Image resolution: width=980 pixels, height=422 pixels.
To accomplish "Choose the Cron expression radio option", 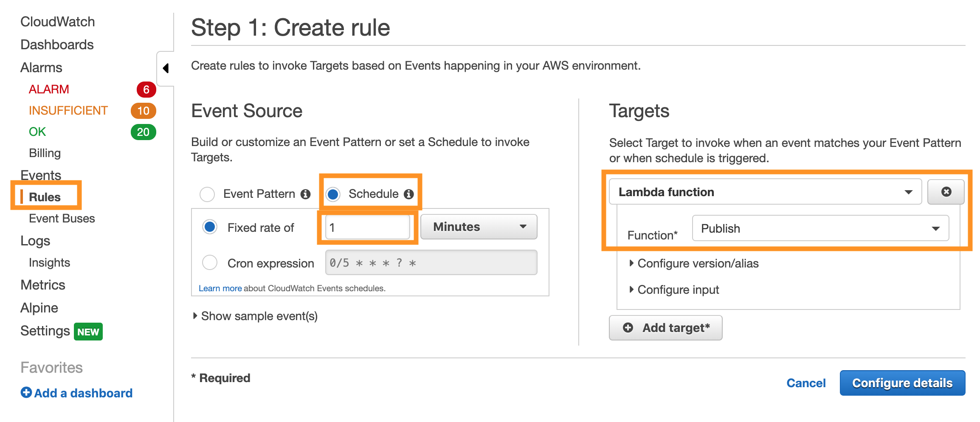I will (210, 262).
